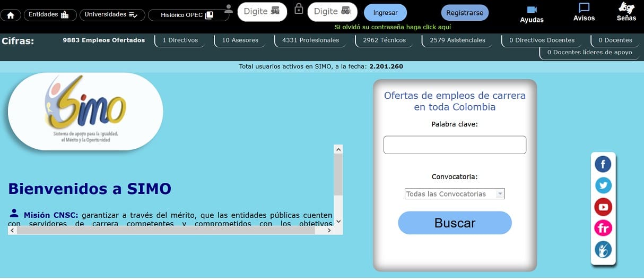This screenshot has height=279, width=644.
Task: Select the 0 Docentes tab
Action: 615,40
